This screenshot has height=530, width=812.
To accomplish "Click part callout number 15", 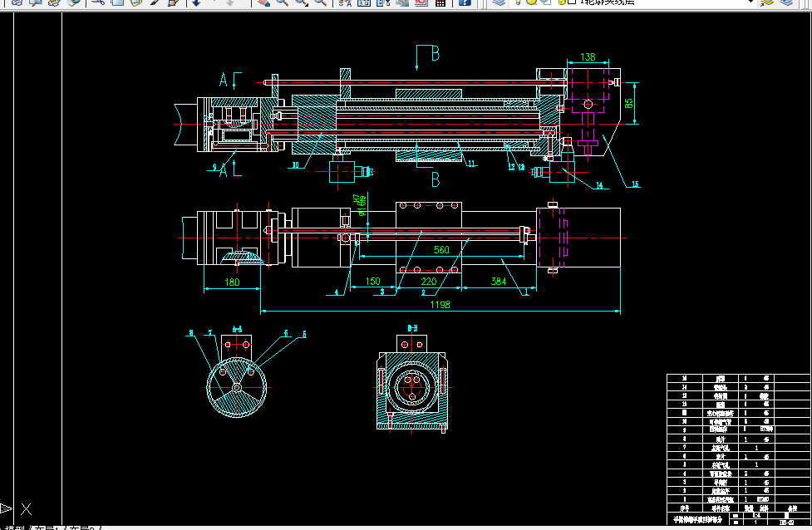I will [x=636, y=184].
